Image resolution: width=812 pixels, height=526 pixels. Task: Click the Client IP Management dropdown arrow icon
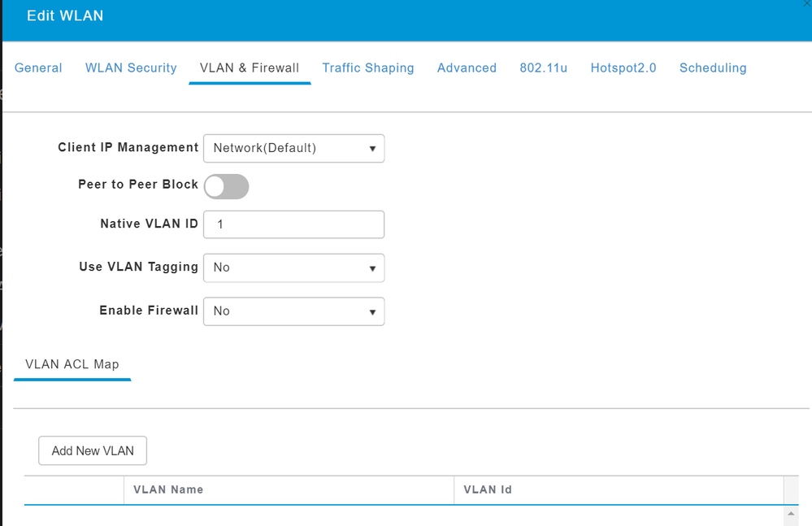[x=372, y=149]
